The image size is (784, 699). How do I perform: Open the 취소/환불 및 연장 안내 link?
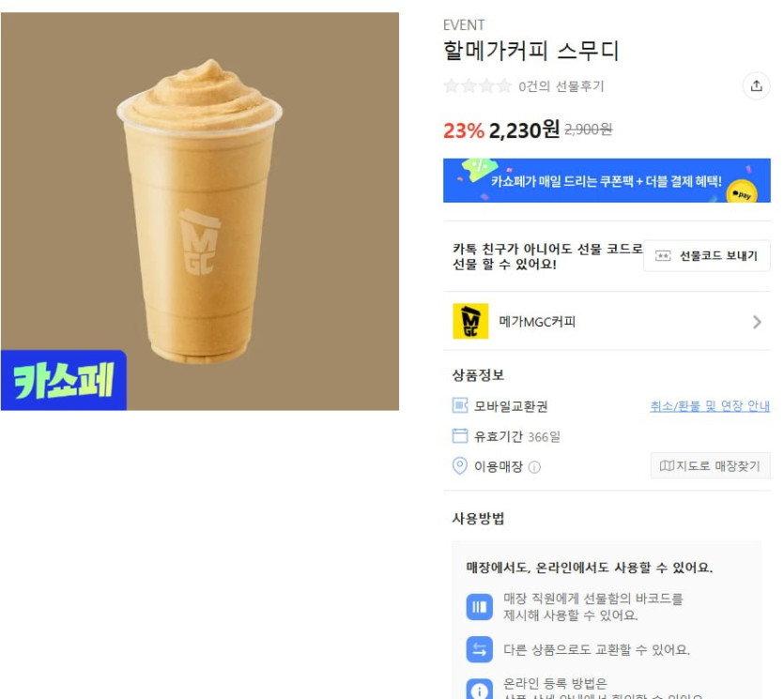pos(710,405)
